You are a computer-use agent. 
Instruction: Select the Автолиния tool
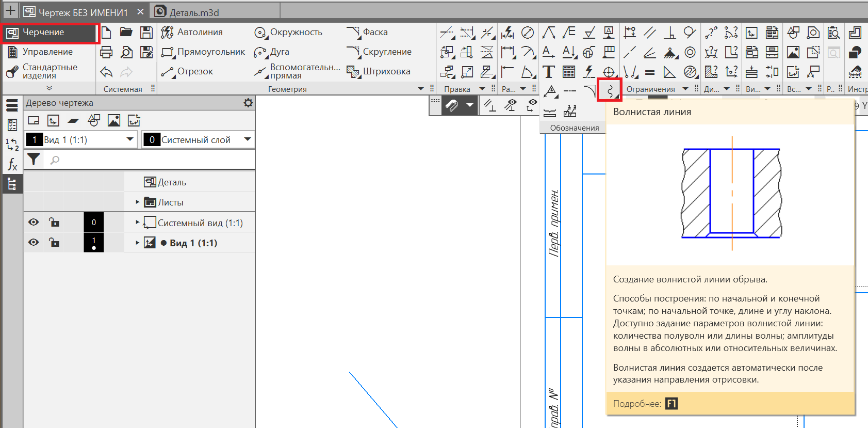192,33
